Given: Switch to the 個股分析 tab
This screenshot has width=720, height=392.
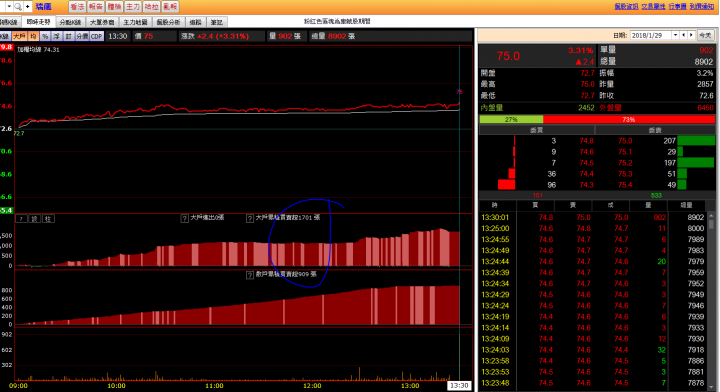Looking at the screenshot, I should 169,22.
